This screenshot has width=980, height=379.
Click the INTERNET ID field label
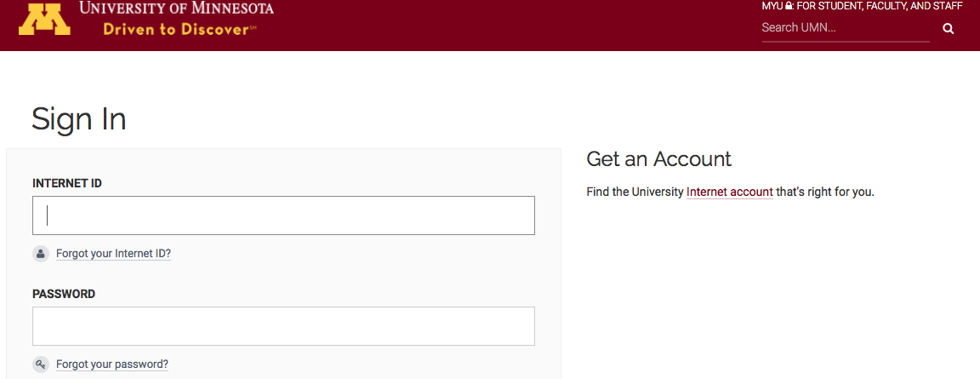click(67, 183)
